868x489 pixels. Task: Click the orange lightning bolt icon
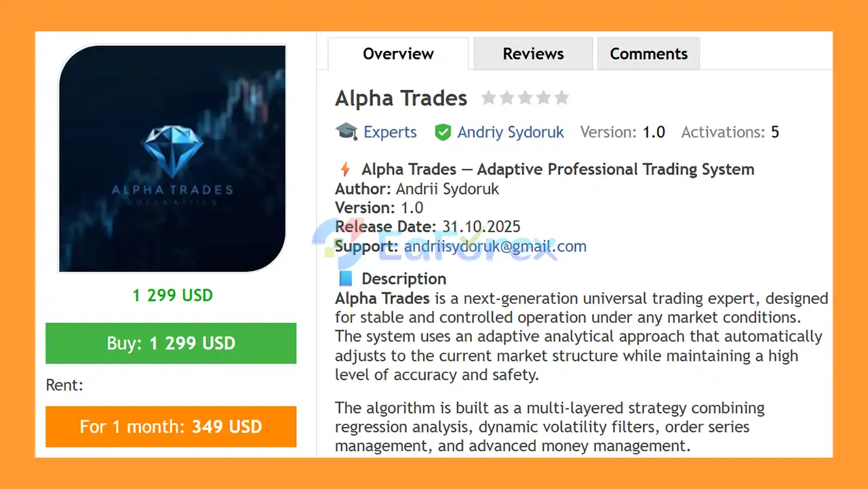click(345, 169)
